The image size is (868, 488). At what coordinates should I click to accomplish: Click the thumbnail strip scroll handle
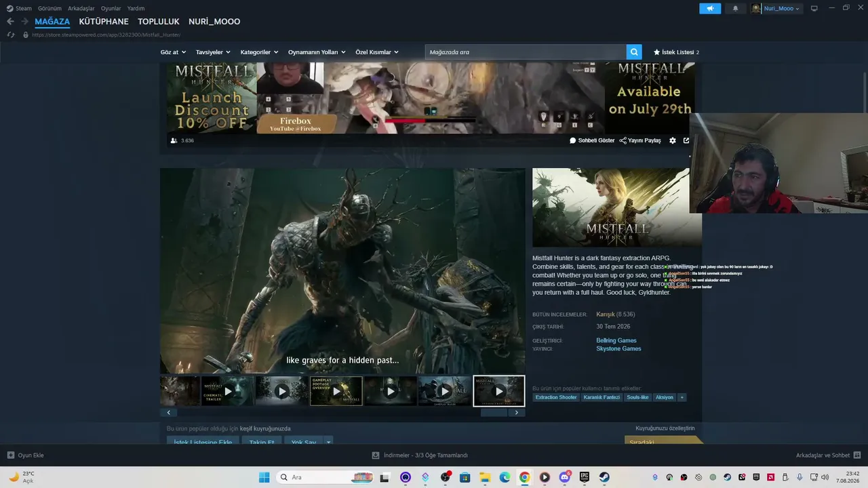point(494,412)
